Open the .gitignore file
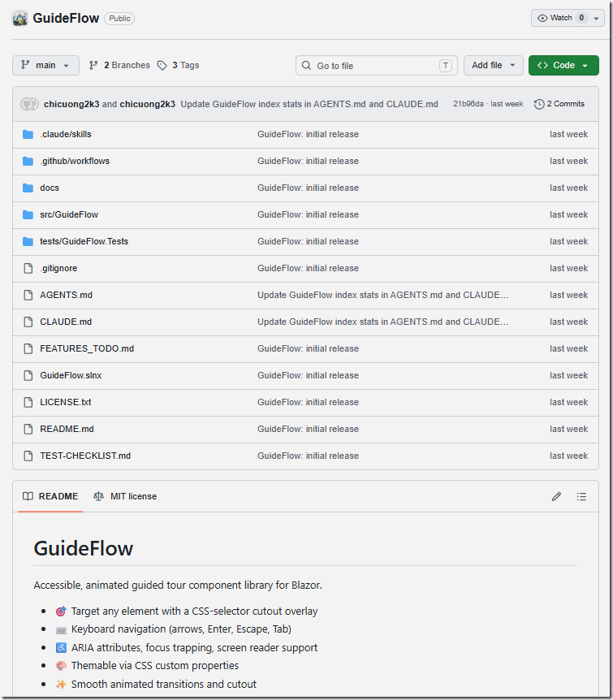 58,268
